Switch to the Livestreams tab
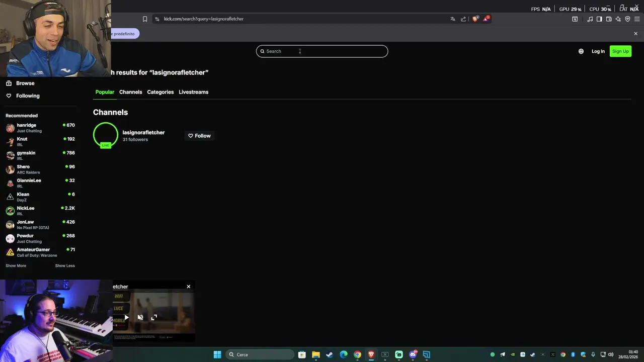Screen dimensions: 644x362 coord(193,92)
